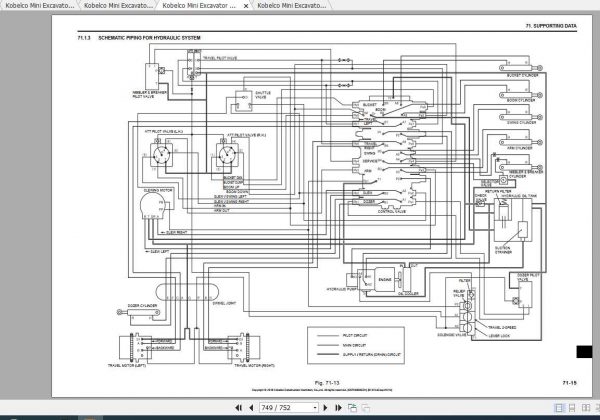
Task: Click the black bookmark marker on page edge
Action: (x=584, y=352)
